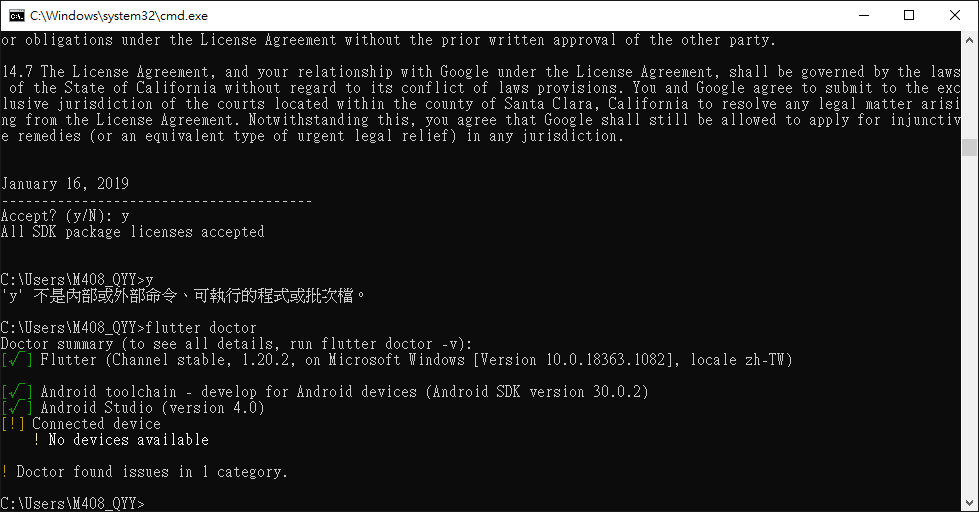
Task: Open the cmd.exe system menu icon
Action: pos(15,15)
